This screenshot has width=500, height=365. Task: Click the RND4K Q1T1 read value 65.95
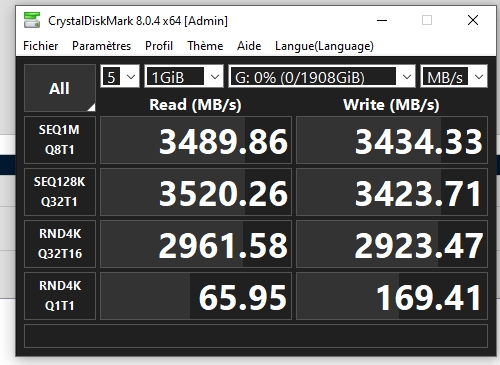click(x=196, y=296)
